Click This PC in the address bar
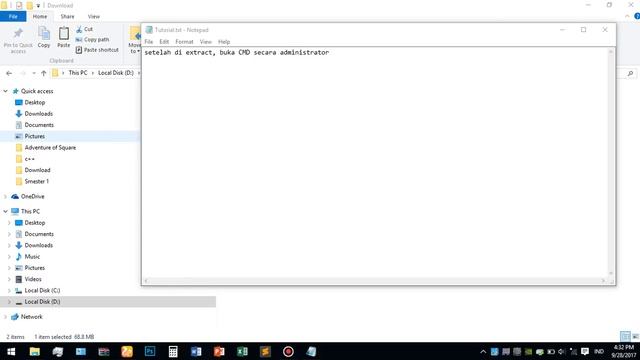The width and height of the screenshot is (640, 360). [78, 73]
